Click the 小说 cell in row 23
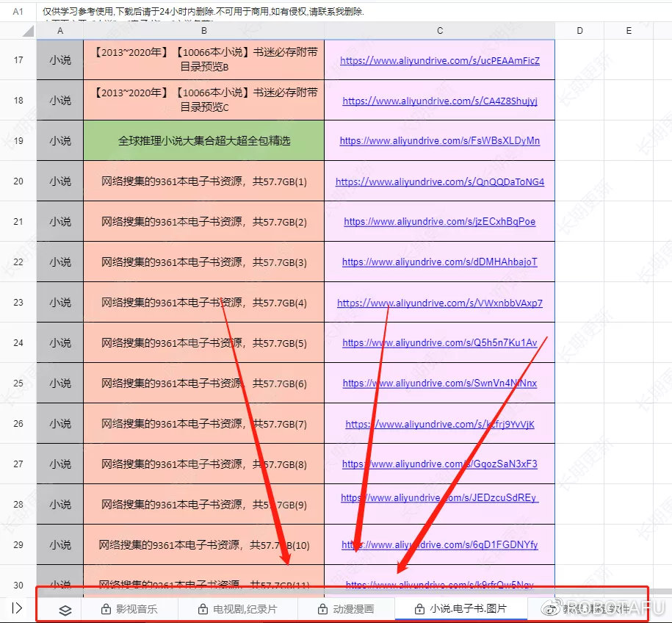672x623 pixels. pyautogui.click(x=60, y=302)
